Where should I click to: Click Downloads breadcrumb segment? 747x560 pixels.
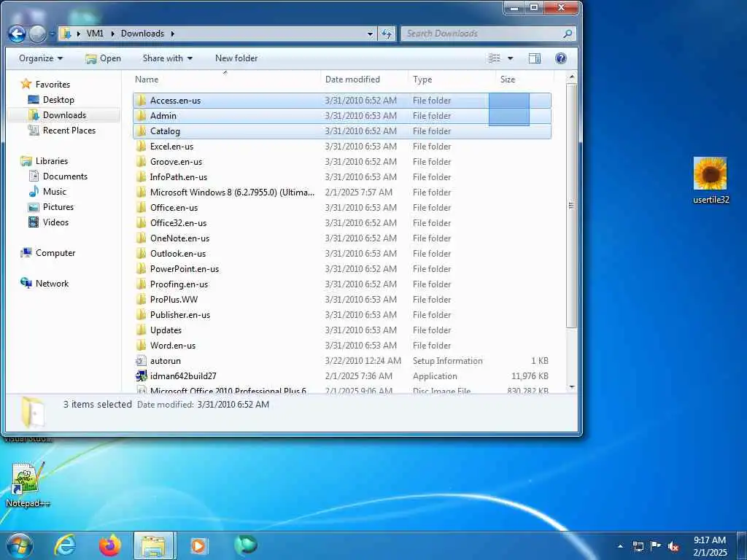coord(142,34)
